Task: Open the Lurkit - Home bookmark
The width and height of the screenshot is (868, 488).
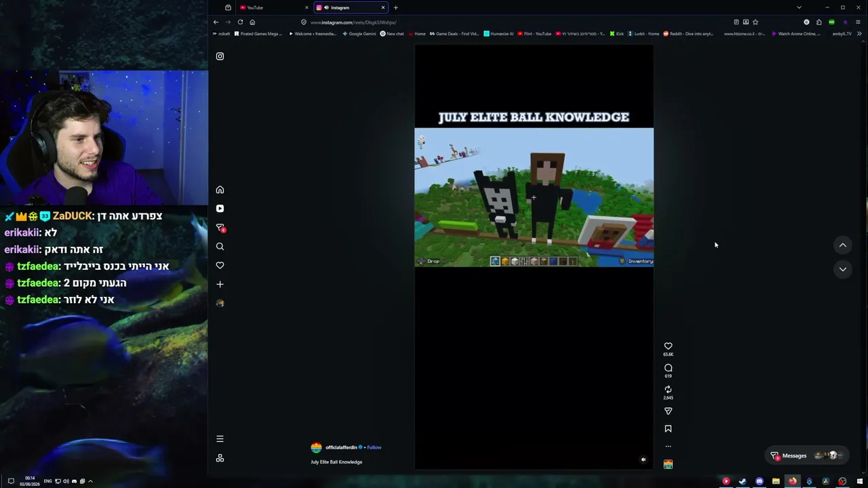Action: pos(644,34)
